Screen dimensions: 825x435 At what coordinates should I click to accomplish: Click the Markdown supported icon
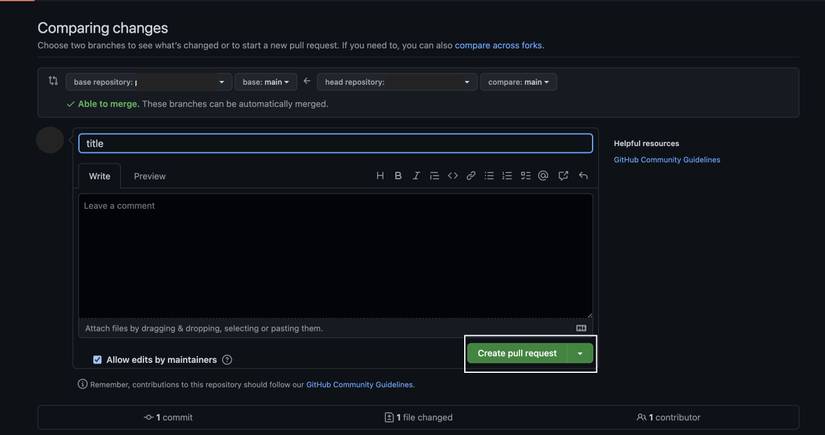581,328
